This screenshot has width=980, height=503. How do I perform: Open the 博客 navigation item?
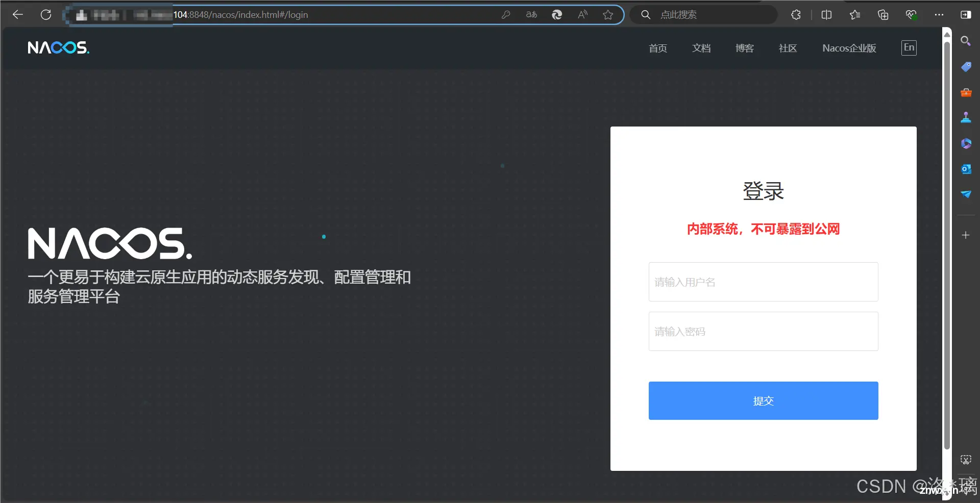point(745,48)
